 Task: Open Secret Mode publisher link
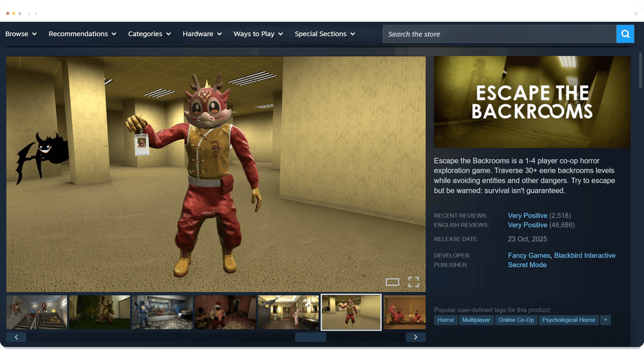tap(527, 265)
